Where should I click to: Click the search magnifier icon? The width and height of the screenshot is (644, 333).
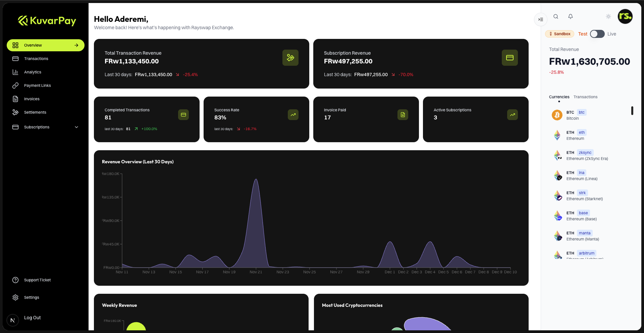coord(556,16)
